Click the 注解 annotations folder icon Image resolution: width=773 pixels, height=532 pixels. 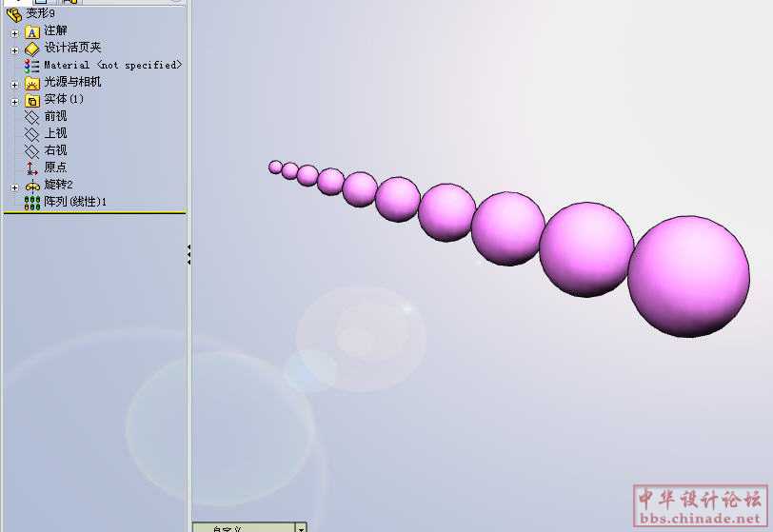[x=32, y=32]
